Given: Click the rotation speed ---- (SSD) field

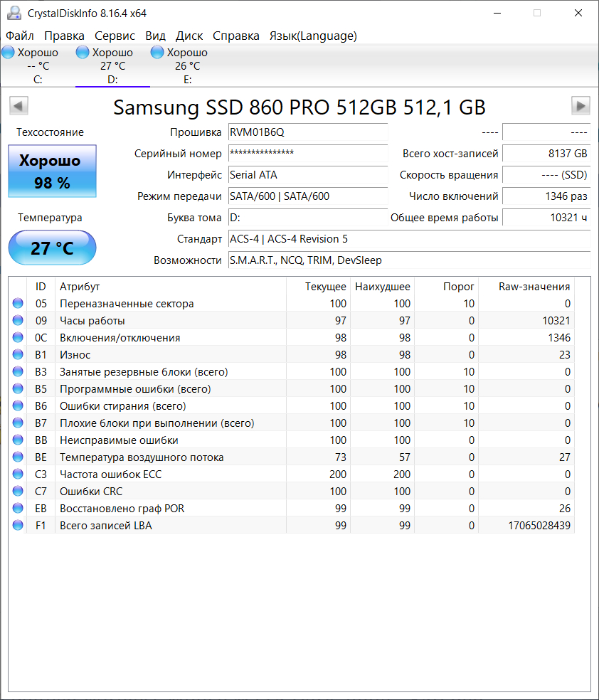Looking at the screenshot, I should pyautogui.click(x=546, y=175).
